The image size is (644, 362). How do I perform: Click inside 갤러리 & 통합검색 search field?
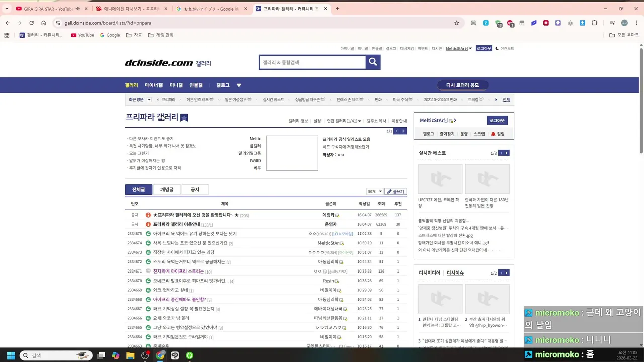click(312, 62)
